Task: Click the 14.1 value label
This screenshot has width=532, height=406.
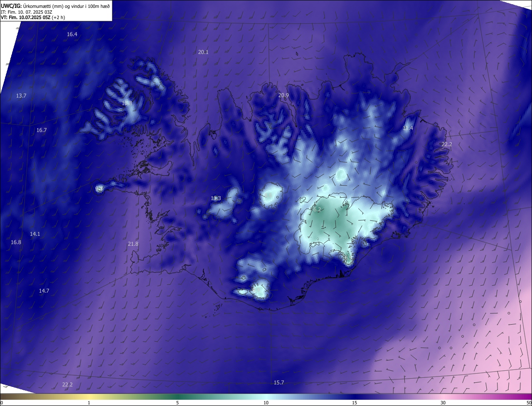Action: (35, 234)
